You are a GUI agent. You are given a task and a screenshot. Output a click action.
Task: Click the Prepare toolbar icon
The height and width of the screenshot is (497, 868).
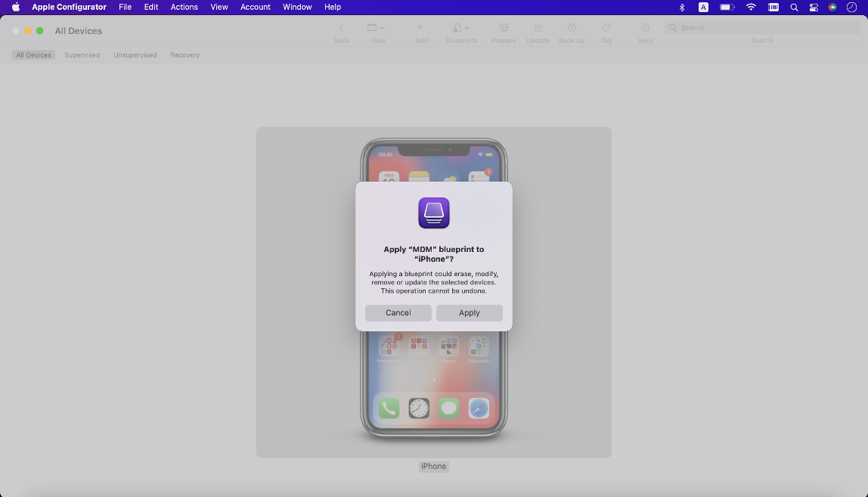point(504,28)
